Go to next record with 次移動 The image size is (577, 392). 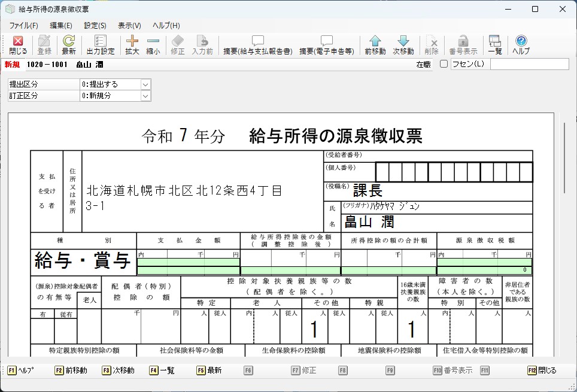coord(403,45)
